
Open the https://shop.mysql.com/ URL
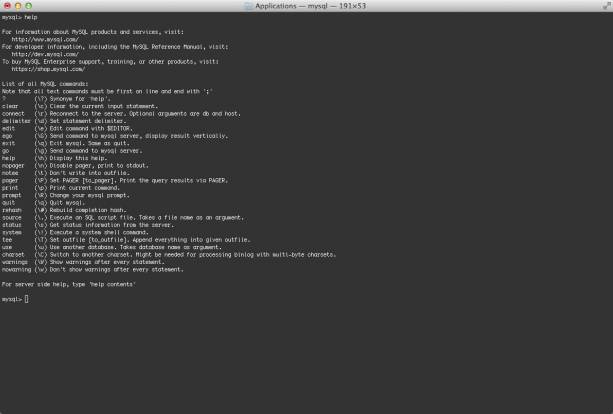point(48,69)
